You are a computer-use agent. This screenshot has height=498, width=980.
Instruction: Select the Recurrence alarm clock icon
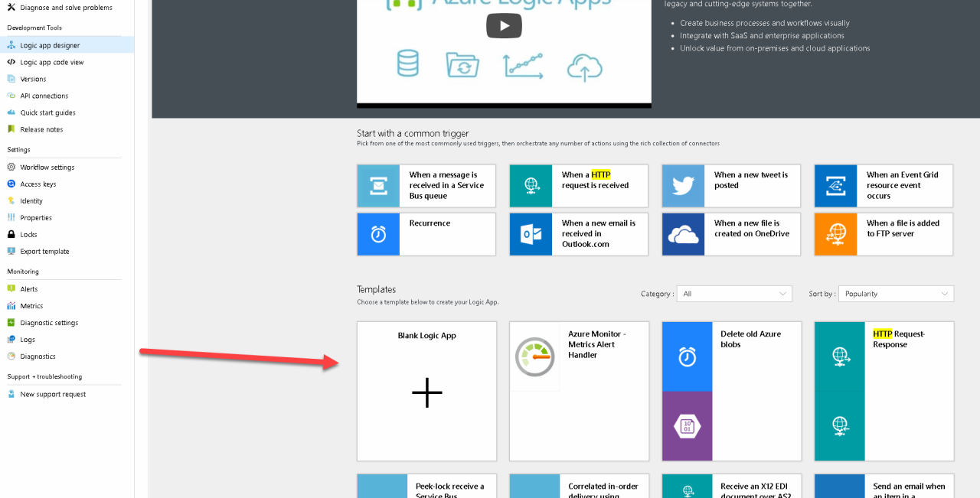point(378,234)
